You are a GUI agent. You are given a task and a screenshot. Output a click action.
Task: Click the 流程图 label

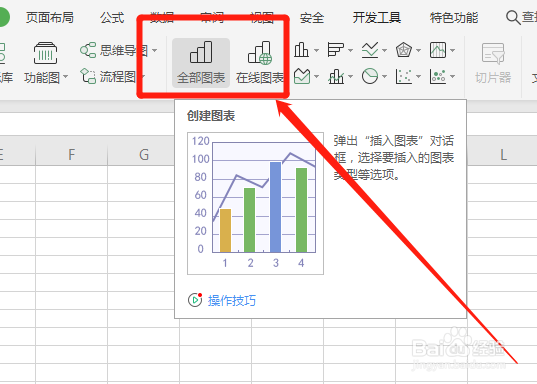pyautogui.click(x=118, y=77)
